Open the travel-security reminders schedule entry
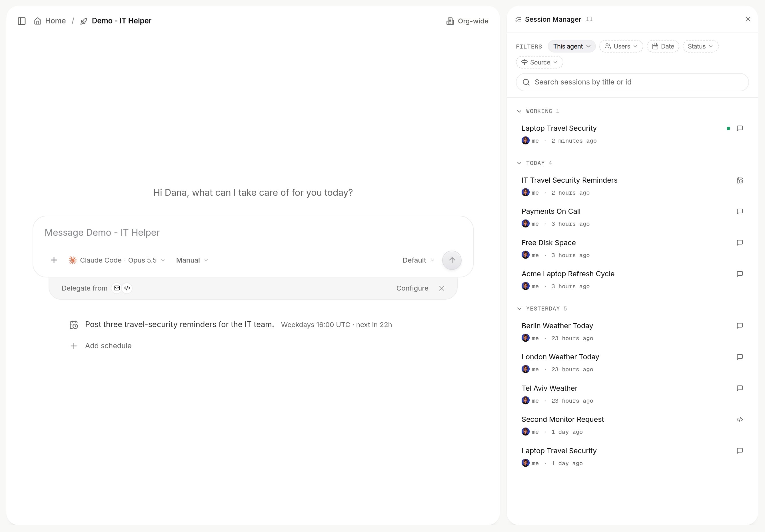The height and width of the screenshot is (532, 765). [231, 325]
